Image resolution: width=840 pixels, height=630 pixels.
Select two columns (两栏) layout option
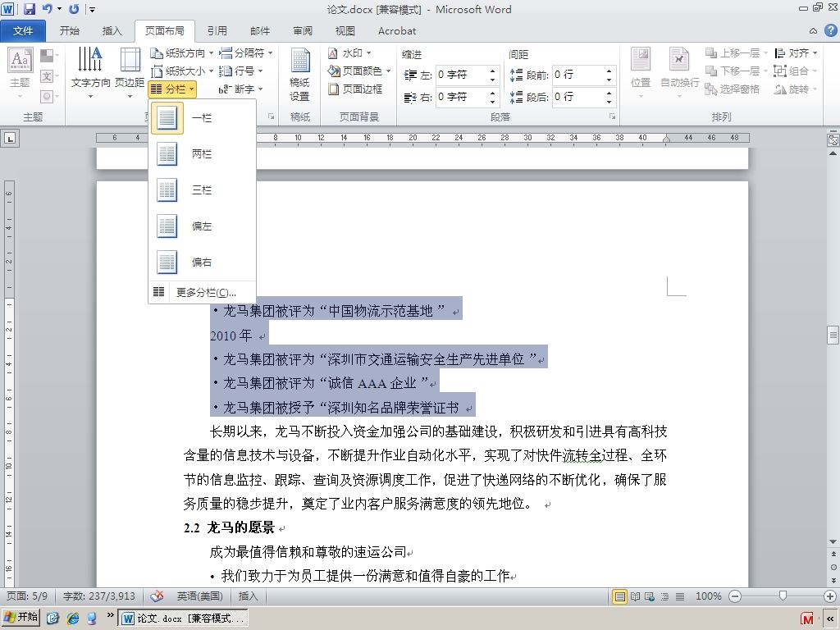coord(202,153)
